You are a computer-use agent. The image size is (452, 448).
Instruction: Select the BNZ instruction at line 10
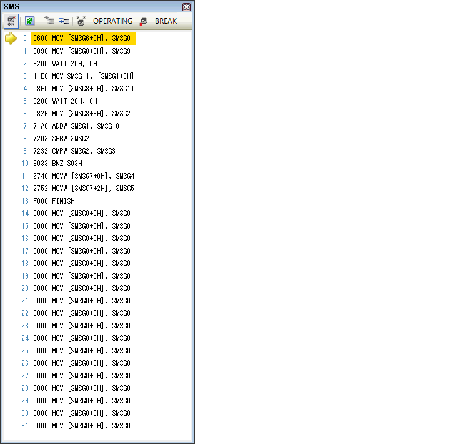[x=57, y=163]
